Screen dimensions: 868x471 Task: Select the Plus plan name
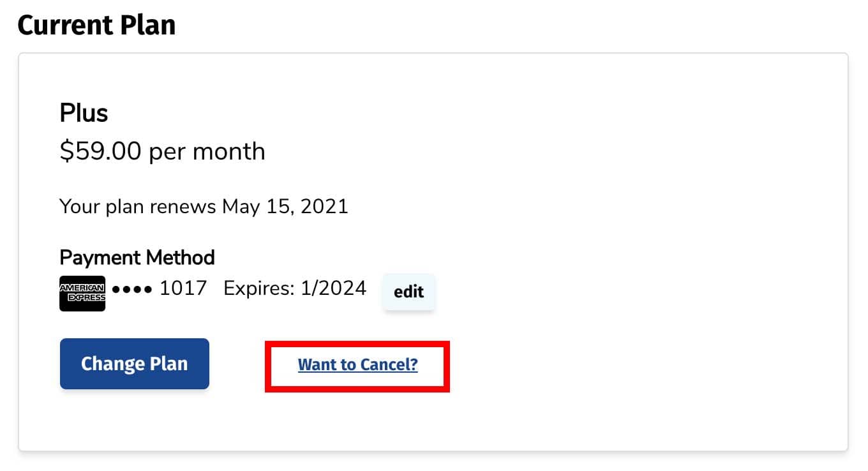pyautogui.click(x=84, y=113)
